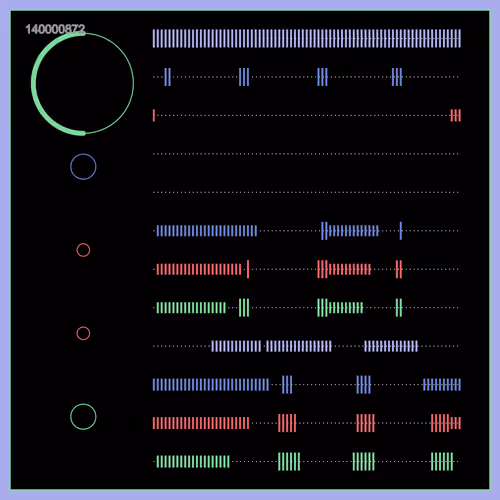
Task: Click the leftmost lavender segment block in the segmented lavender row
Action: [x=236, y=346]
